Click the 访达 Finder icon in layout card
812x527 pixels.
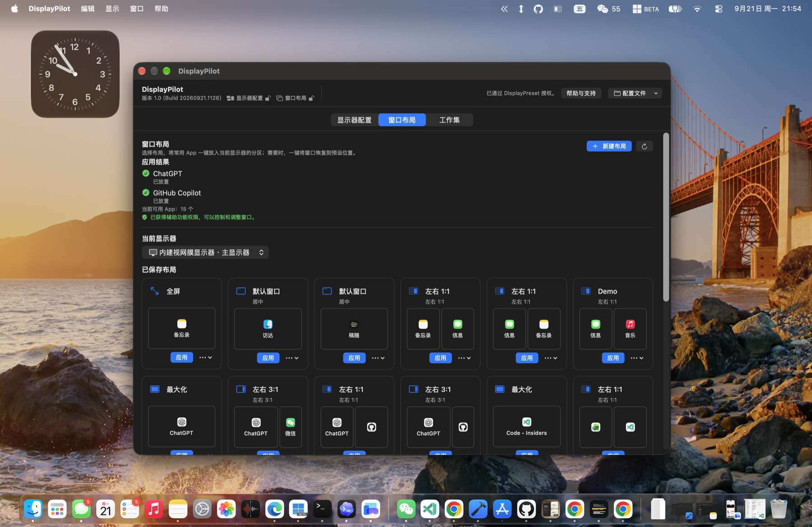(x=268, y=324)
